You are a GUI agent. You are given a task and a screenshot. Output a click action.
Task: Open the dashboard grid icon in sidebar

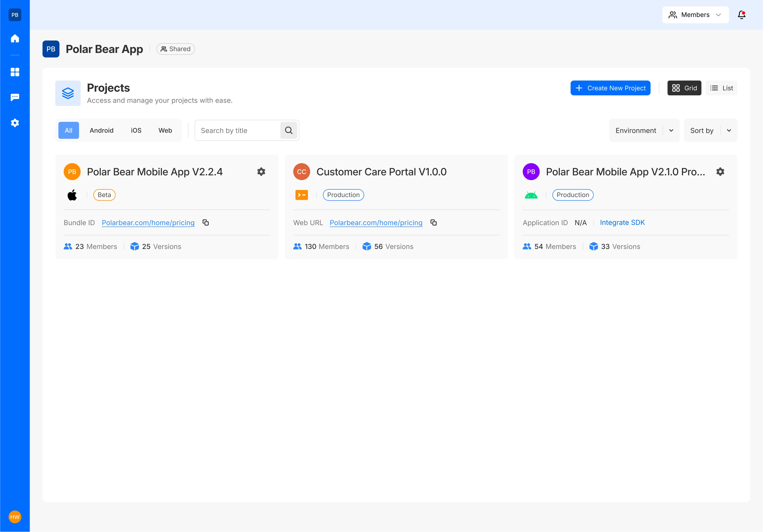(x=15, y=72)
